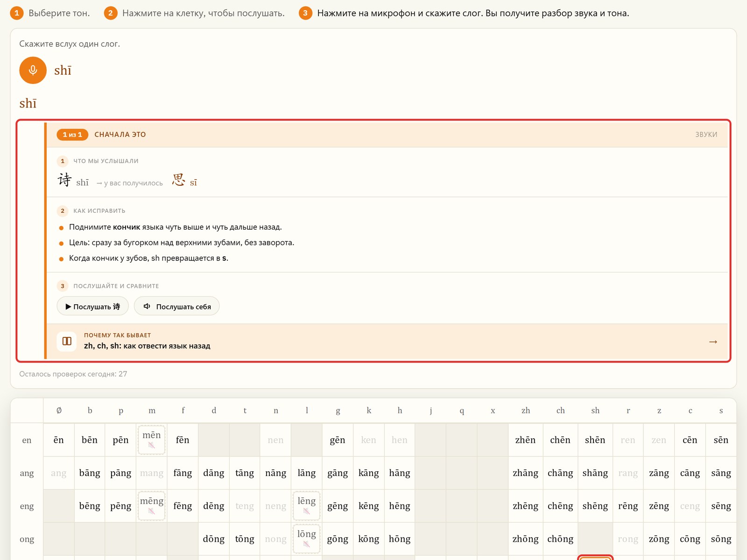
Task: Click the book icon beside 'Почему так бывает'
Action: tap(67, 341)
